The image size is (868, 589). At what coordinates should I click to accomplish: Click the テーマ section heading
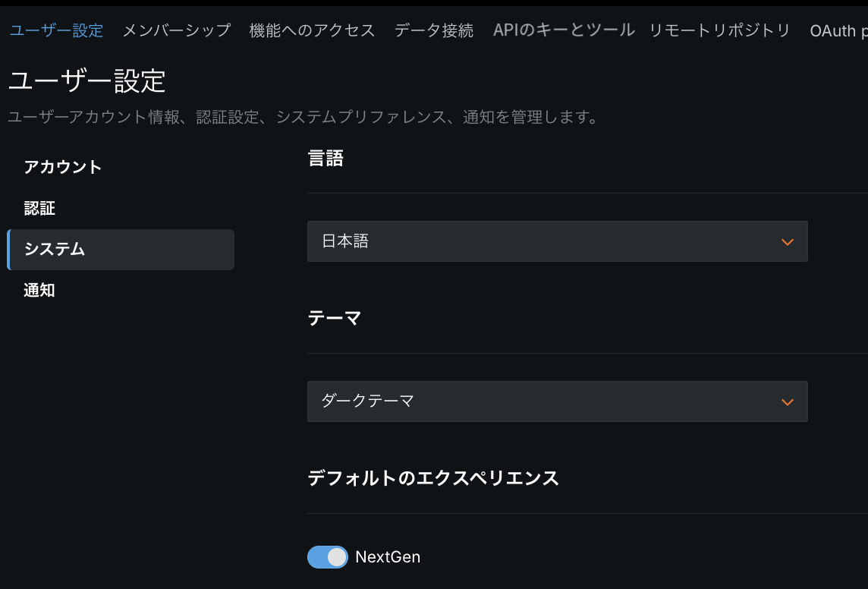(335, 318)
